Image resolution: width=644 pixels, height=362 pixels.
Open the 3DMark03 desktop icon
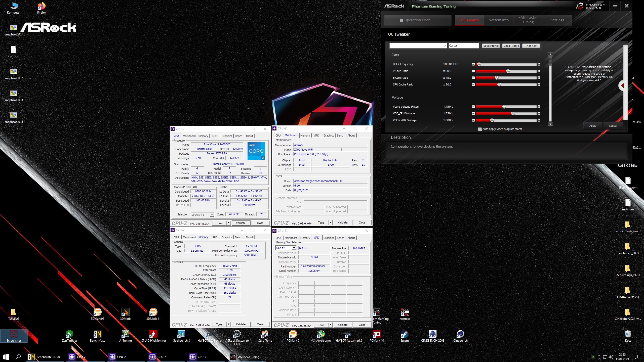coord(97,314)
